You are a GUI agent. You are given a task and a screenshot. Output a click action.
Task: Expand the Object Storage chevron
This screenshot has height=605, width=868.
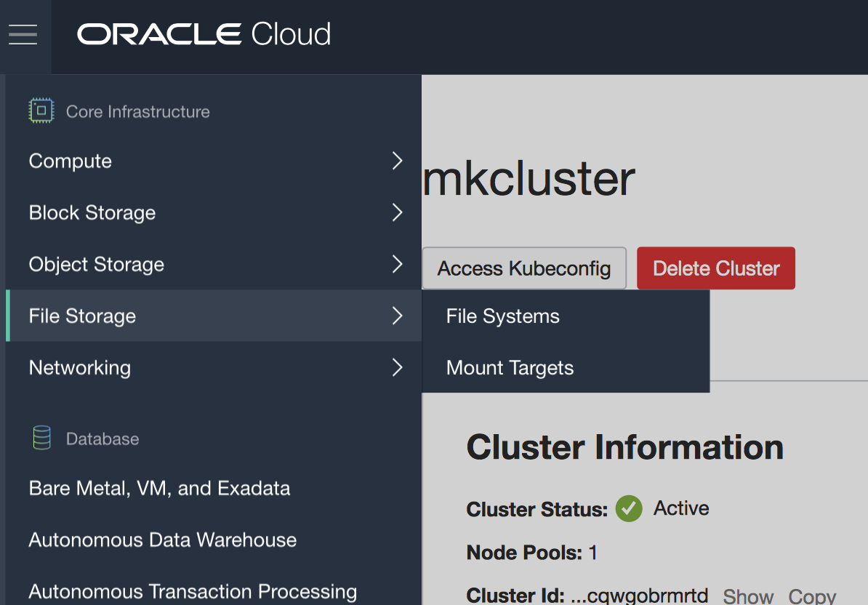(x=397, y=264)
